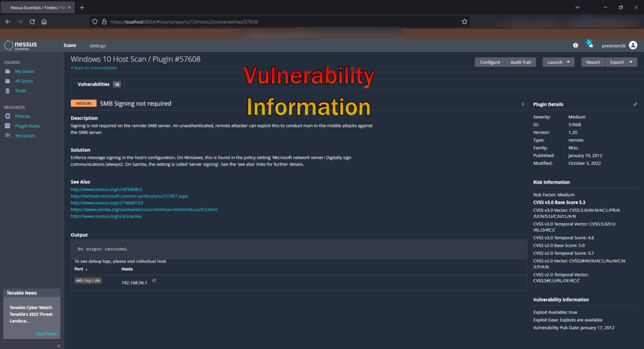Reload the page in browser
Image resolution: width=644 pixels, height=349 pixels.
(32, 22)
